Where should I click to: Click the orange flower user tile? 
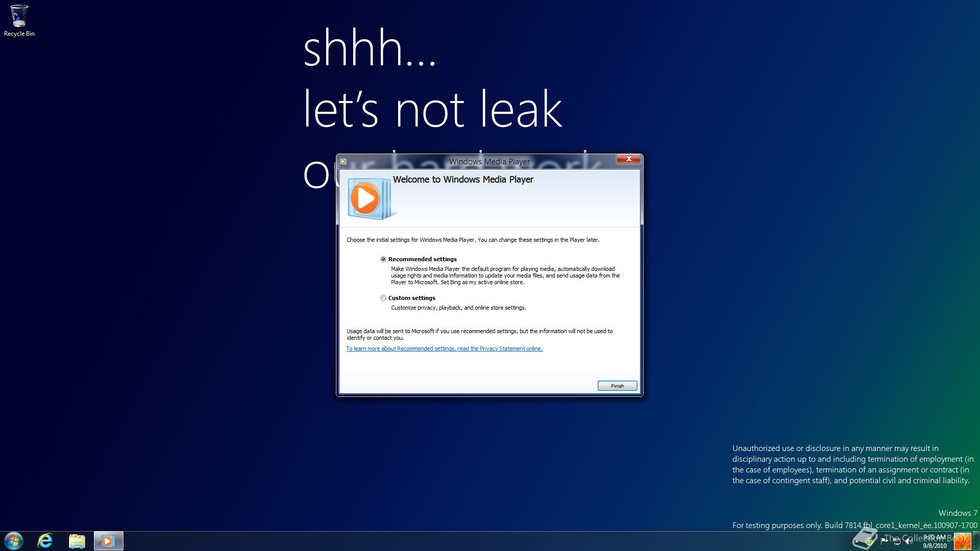pos(962,541)
